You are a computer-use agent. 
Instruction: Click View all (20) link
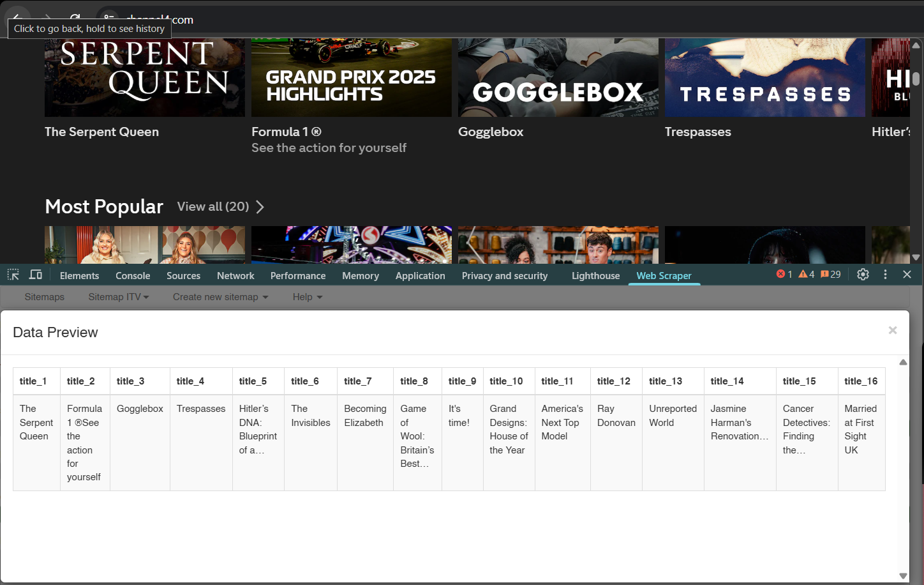tap(220, 207)
